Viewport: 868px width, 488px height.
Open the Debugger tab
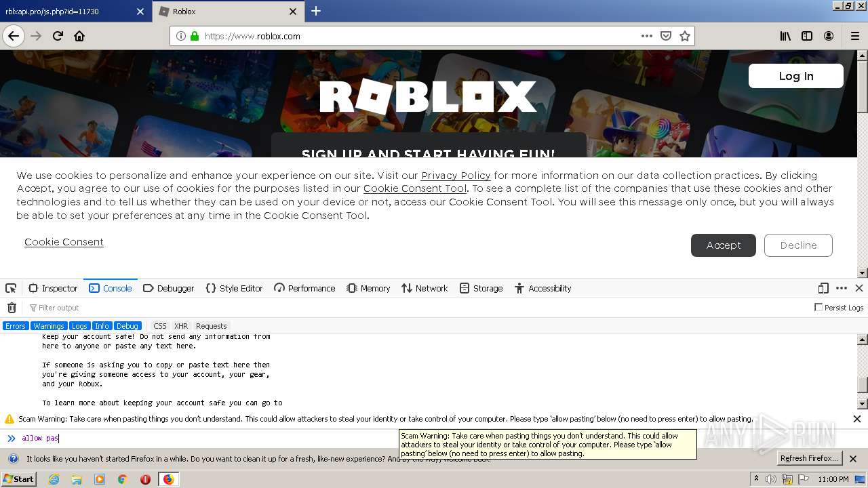(x=169, y=288)
